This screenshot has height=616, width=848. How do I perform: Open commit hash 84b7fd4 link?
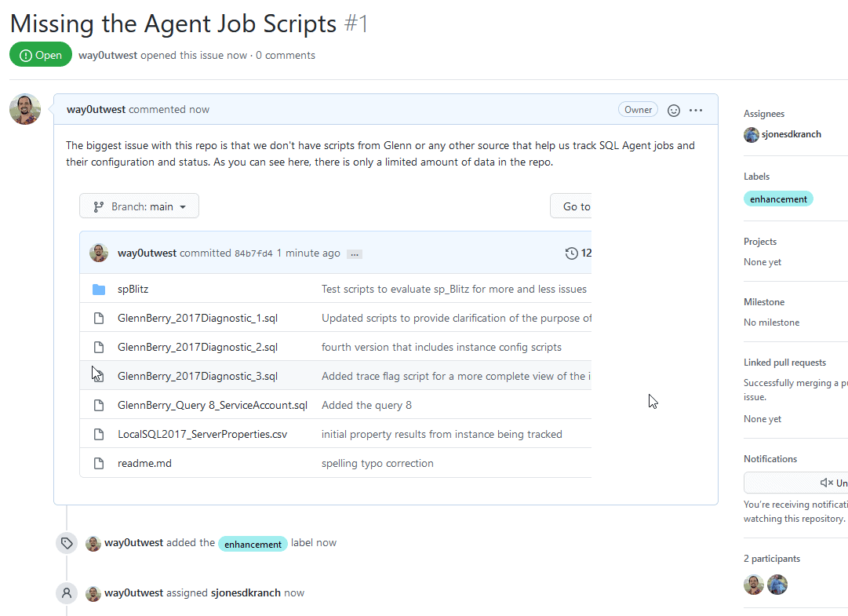tap(253, 253)
